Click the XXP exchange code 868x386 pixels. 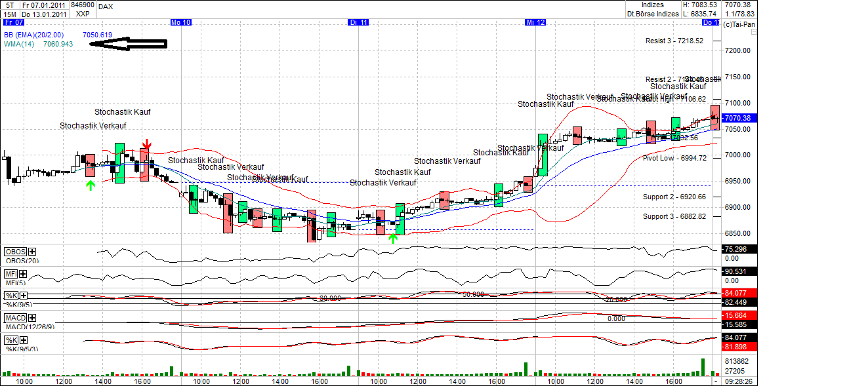tap(83, 13)
